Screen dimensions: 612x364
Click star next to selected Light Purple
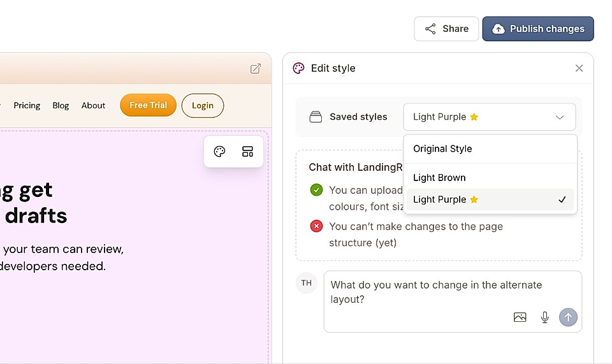click(474, 117)
